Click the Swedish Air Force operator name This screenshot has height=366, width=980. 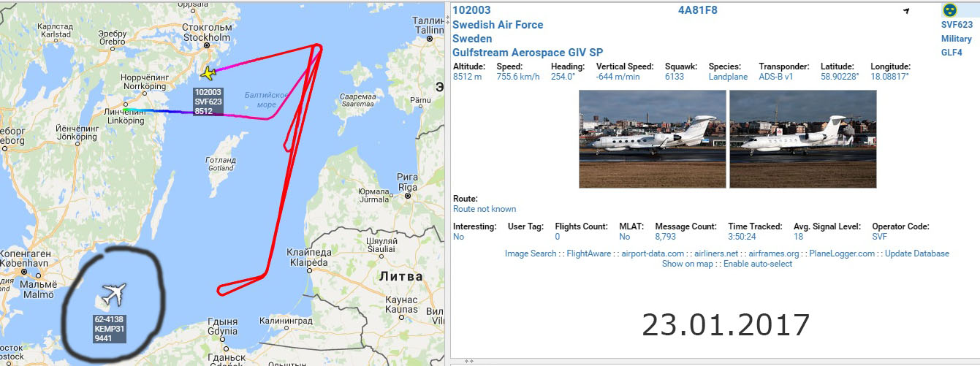point(498,25)
